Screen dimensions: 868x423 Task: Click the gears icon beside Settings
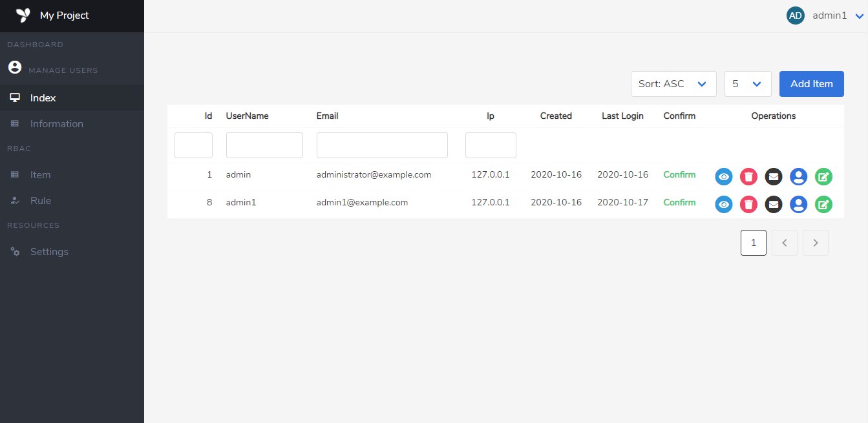(x=15, y=252)
